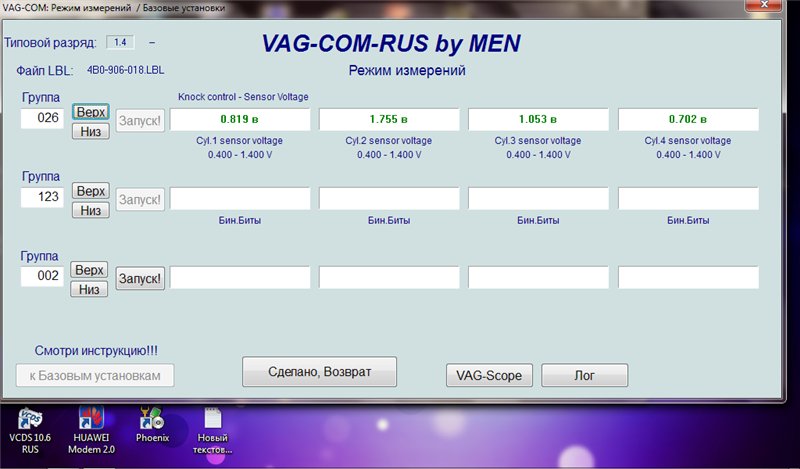Click disabled Запуск! button for group 123
Viewport: 800px width, 469px height.
(140, 200)
